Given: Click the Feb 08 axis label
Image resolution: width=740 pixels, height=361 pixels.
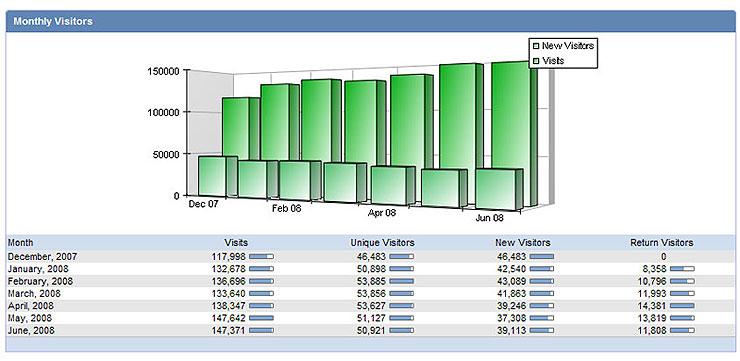Looking at the screenshot, I should tap(286, 209).
